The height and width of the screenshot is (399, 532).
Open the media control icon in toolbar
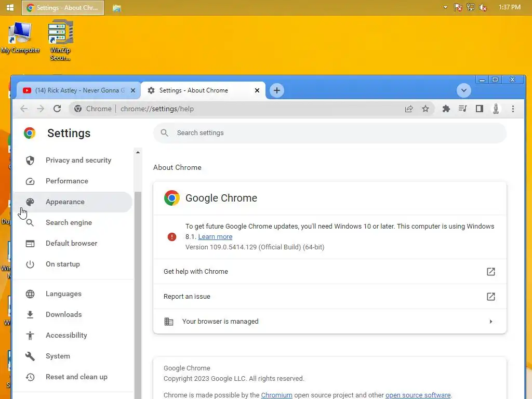462,109
